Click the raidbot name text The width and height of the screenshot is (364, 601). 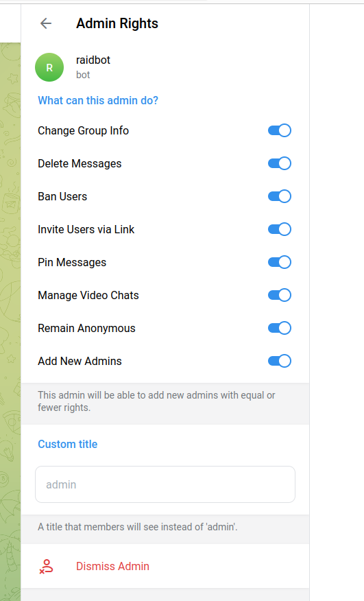click(x=93, y=60)
